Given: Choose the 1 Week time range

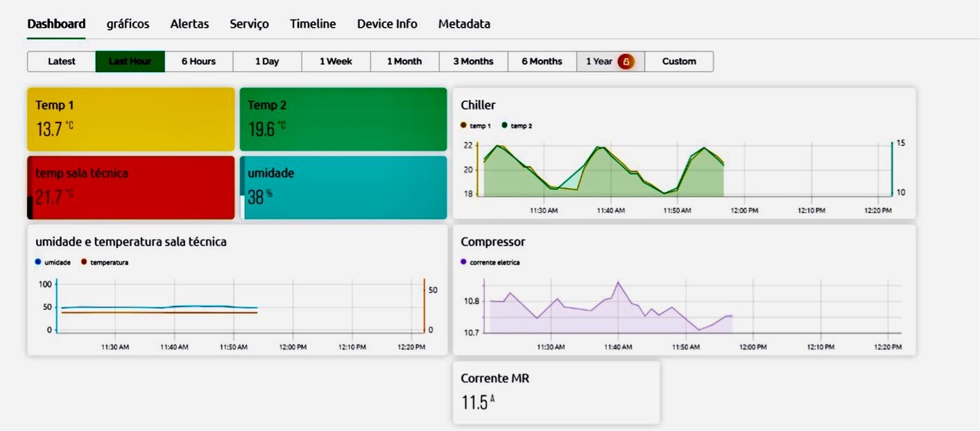Looking at the screenshot, I should tap(336, 62).
